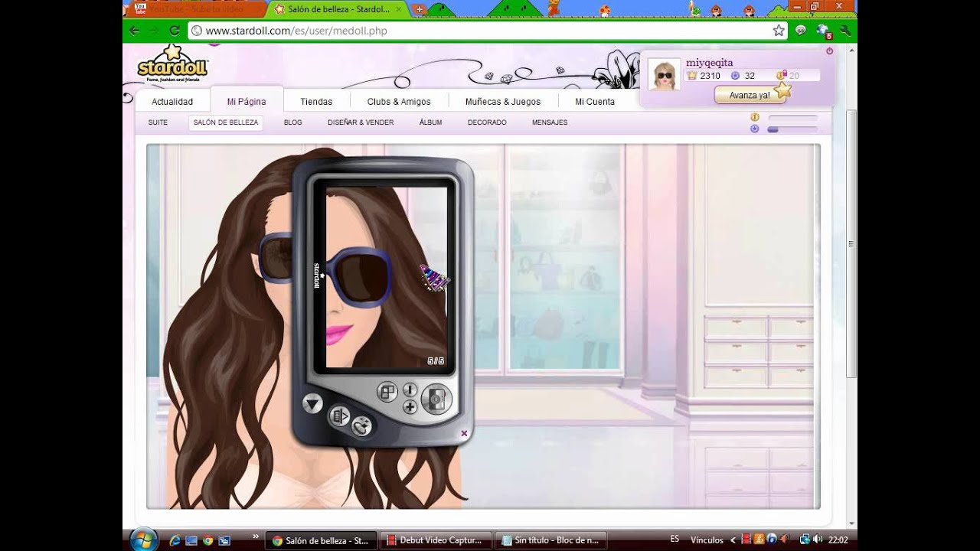Click the taskbar clock 22:02
This screenshot has width=980, height=551.
coord(838,540)
